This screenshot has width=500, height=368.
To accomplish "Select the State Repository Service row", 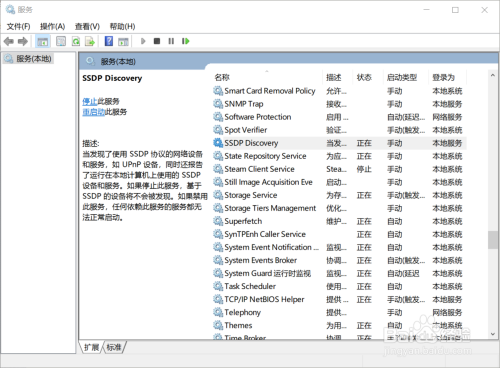I will click(339, 156).
